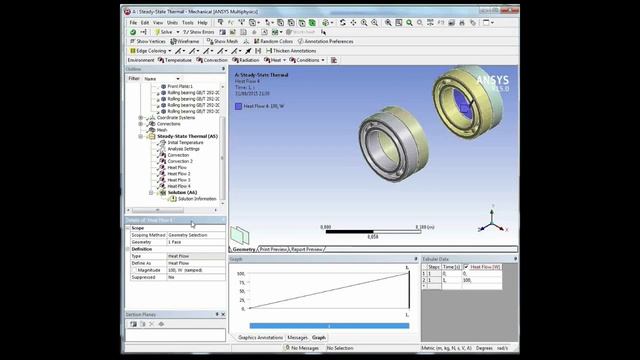Toggle Wireframe display

[185, 41]
